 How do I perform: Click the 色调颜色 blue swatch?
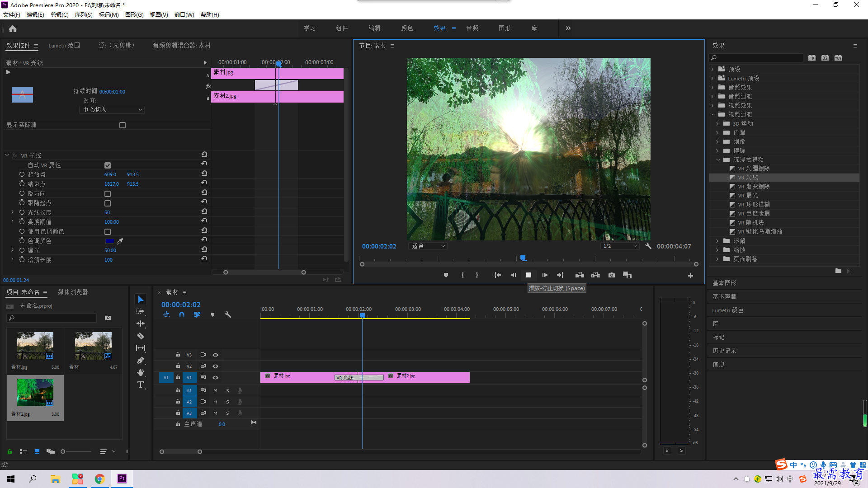coord(109,241)
